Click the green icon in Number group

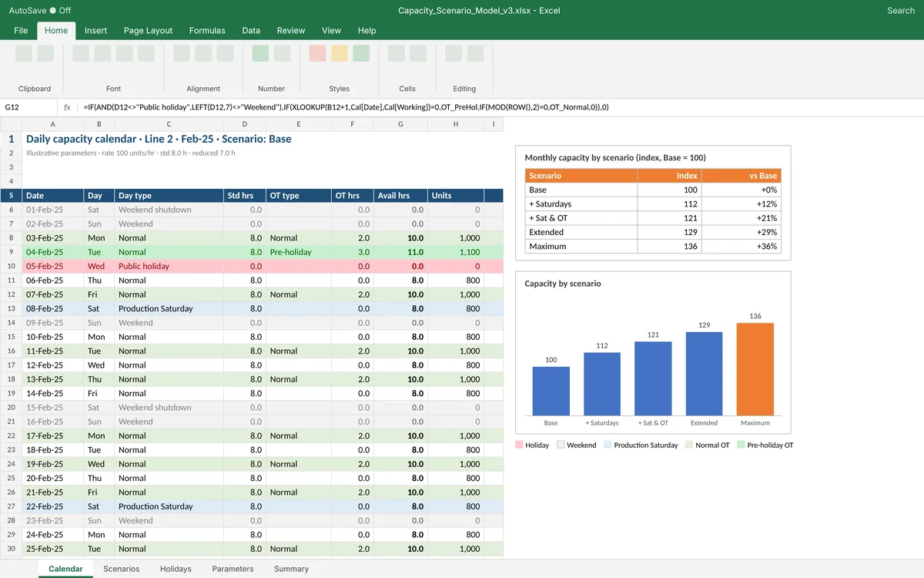(260, 53)
